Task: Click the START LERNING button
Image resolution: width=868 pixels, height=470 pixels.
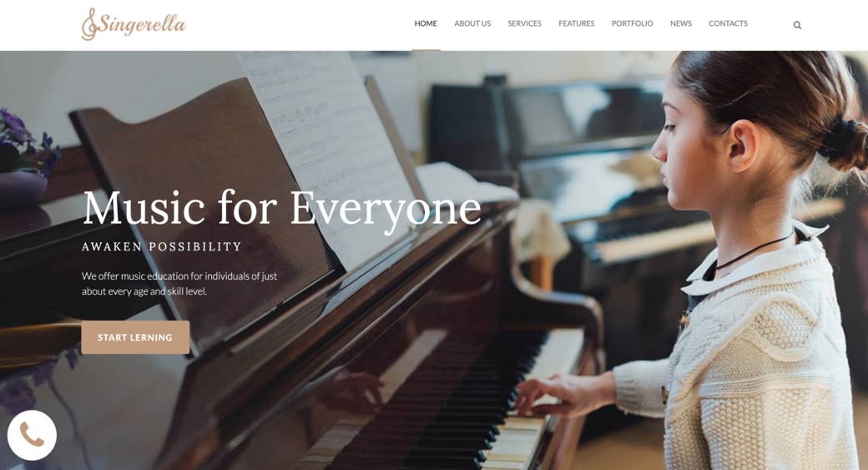Action: 135,337
